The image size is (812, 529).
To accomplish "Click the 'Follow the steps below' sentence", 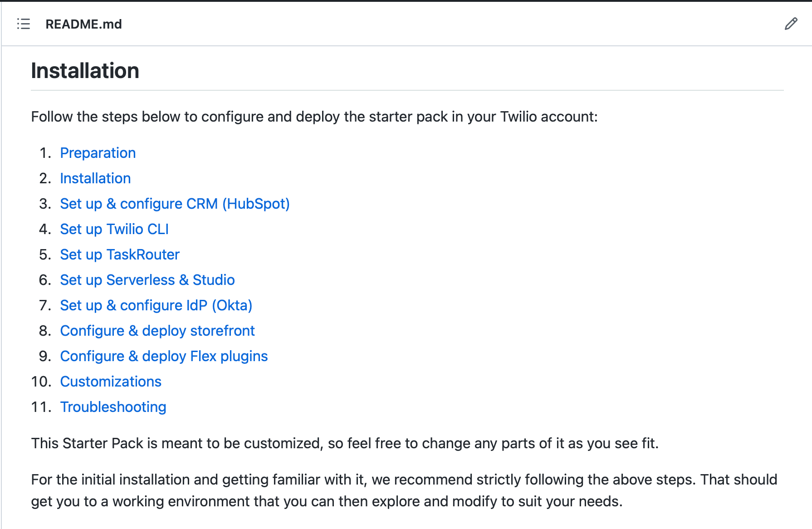I will coord(227,117).
